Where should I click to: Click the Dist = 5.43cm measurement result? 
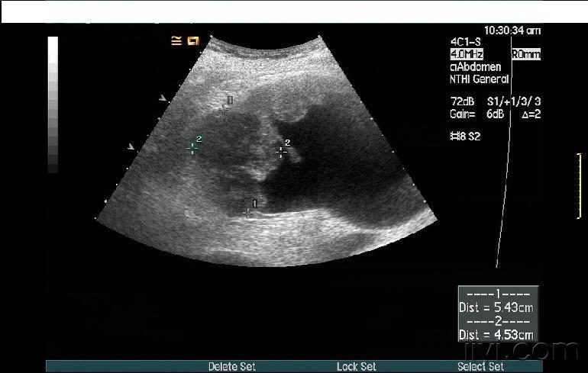tap(496, 308)
